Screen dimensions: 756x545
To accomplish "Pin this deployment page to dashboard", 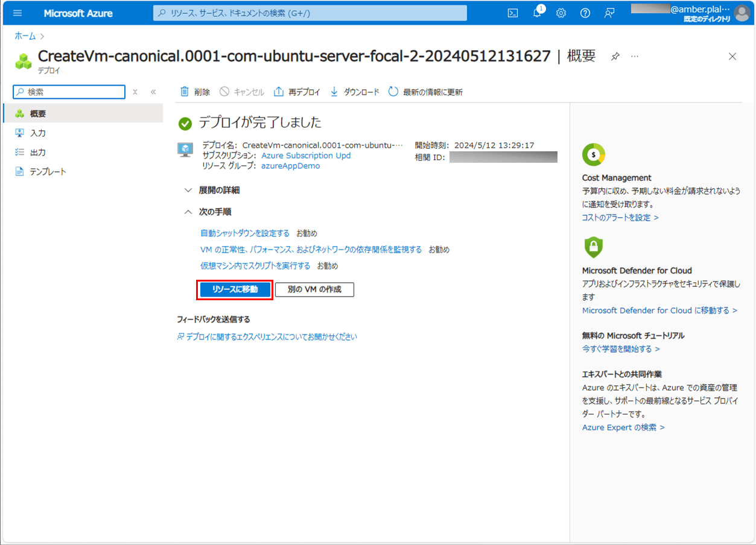I will [x=615, y=57].
